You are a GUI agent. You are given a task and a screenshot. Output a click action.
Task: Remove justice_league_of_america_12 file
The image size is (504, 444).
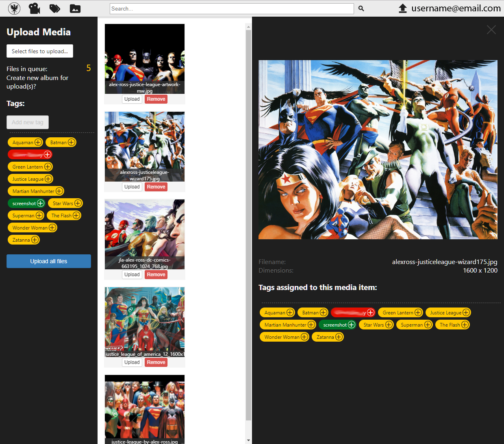156,362
